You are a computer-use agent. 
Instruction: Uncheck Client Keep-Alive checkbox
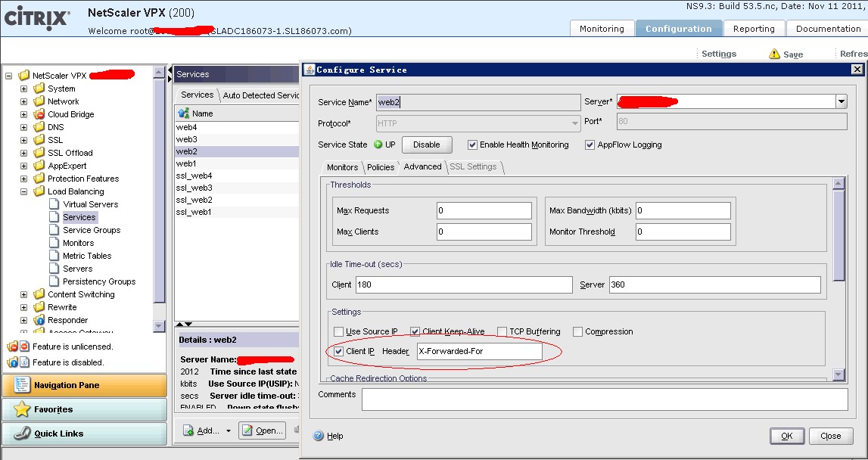(x=415, y=331)
